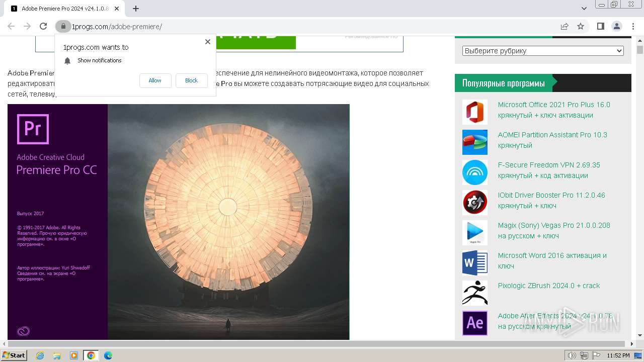Open IObit Driver Booster Pro link

tap(551, 201)
